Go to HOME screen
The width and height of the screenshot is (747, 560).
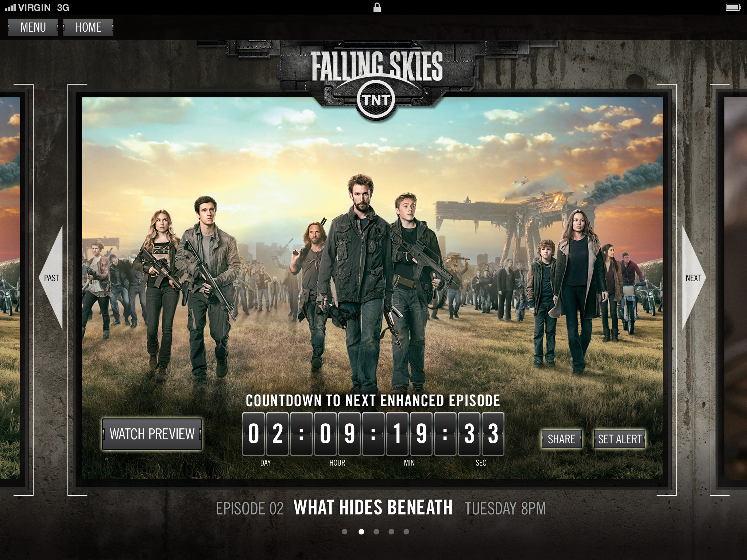(x=88, y=27)
